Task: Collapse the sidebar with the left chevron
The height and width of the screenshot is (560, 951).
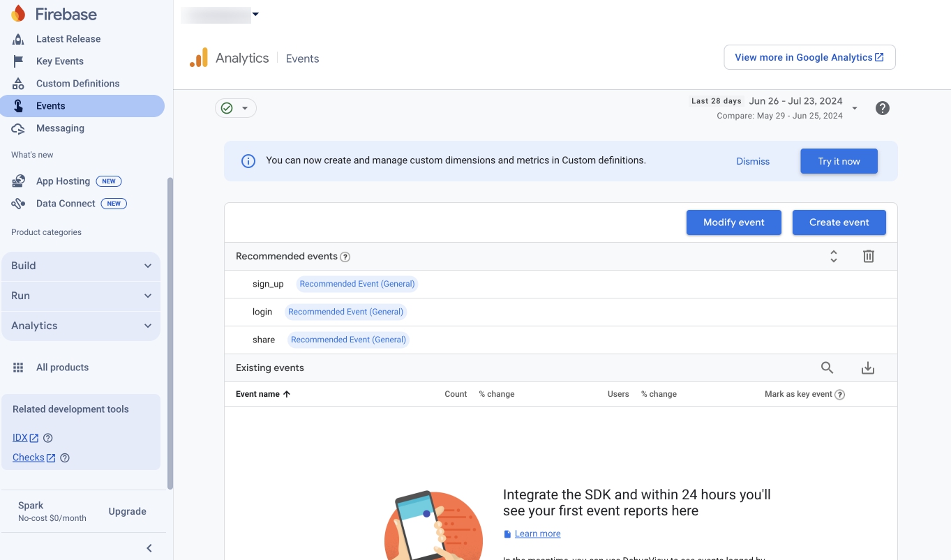Action: [x=149, y=548]
